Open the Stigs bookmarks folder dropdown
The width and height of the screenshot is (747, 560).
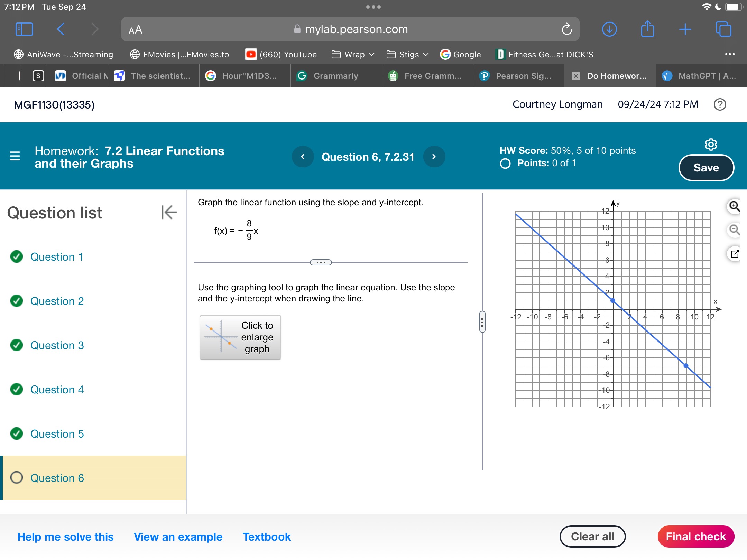pyautogui.click(x=407, y=55)
